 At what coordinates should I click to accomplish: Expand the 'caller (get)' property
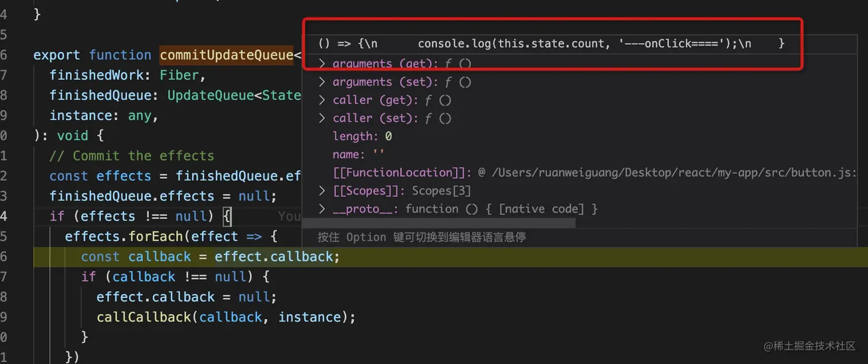(322, 100)
